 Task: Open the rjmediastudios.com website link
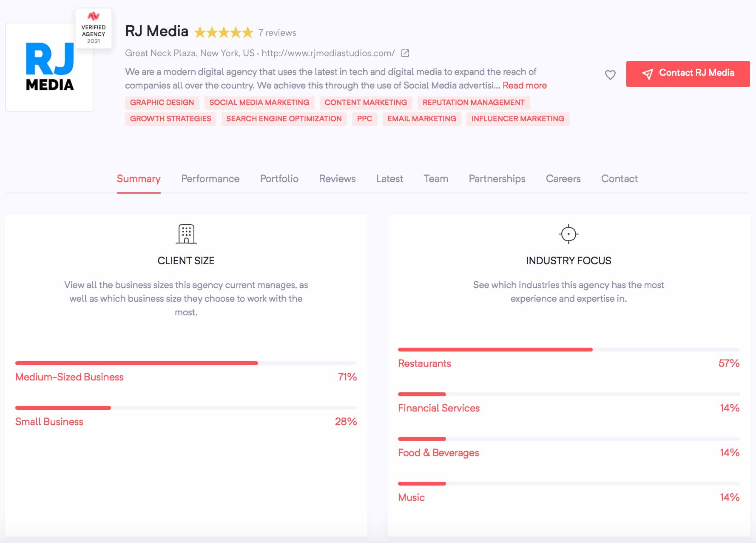click(x=328, y=53)
